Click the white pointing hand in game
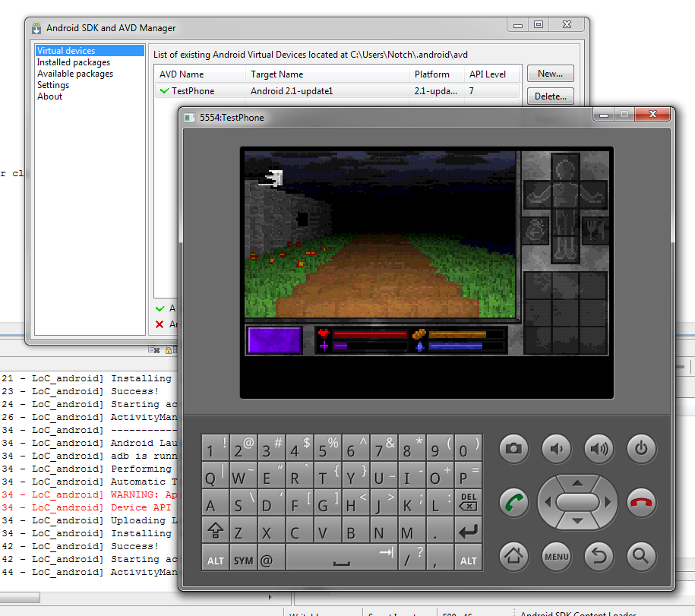695x616 pixels. tap(273, 178)
